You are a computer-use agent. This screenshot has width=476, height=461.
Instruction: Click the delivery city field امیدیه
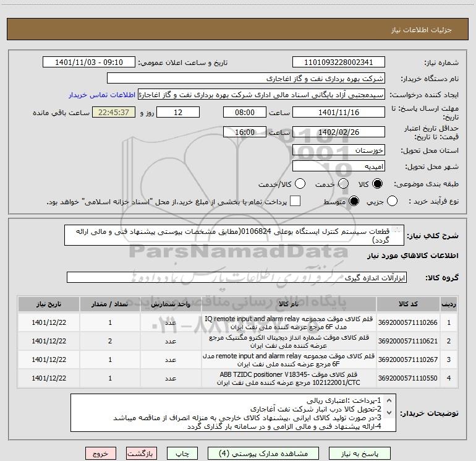[x=339, y=166]
